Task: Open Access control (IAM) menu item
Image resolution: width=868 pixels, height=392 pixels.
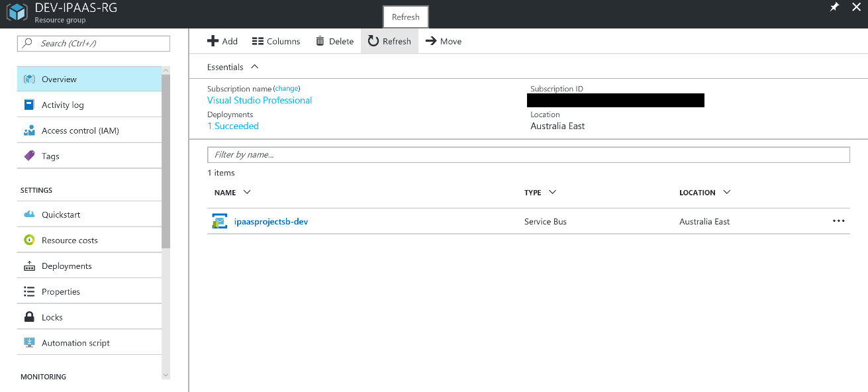Action: tap(80, 130)
